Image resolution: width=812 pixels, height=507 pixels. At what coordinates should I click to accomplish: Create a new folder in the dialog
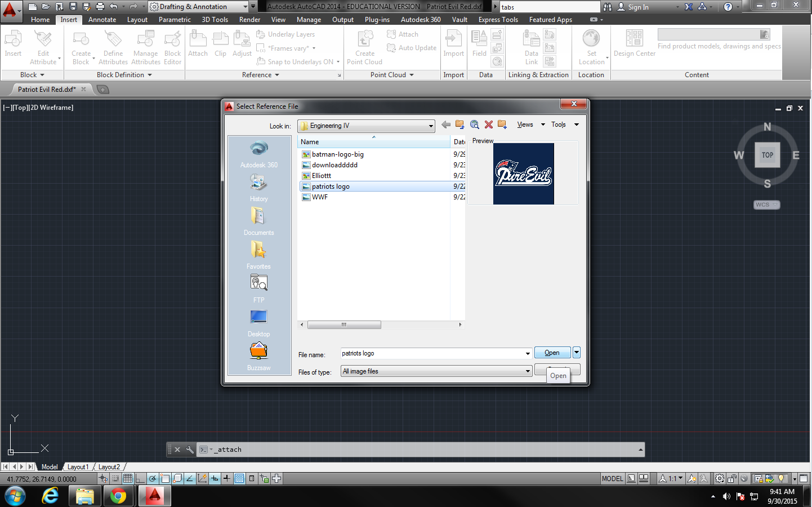coord(502,124)
